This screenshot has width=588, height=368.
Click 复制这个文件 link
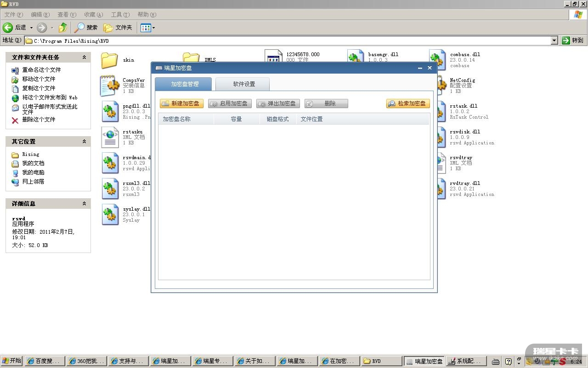(39, 88)
